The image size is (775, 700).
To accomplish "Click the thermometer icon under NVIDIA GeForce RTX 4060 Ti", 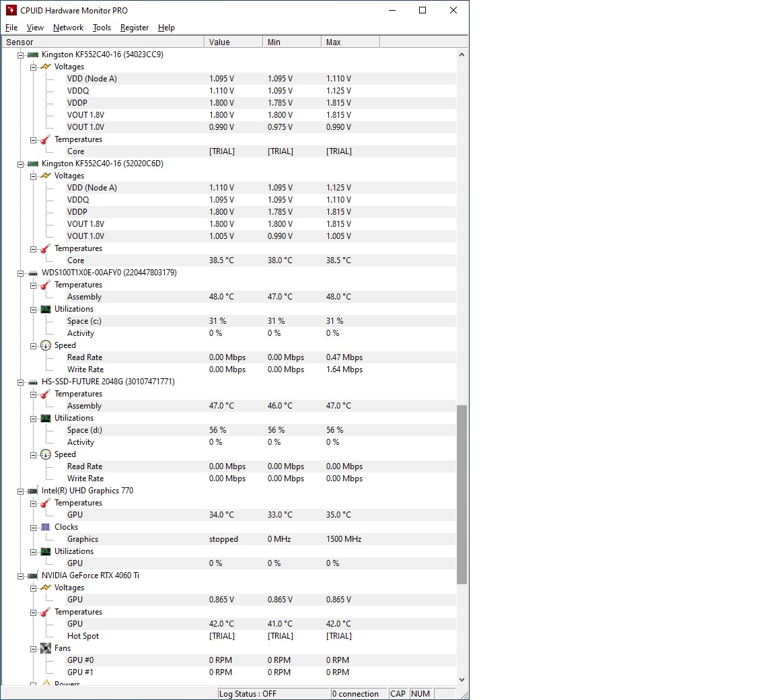I will (46, 612).
